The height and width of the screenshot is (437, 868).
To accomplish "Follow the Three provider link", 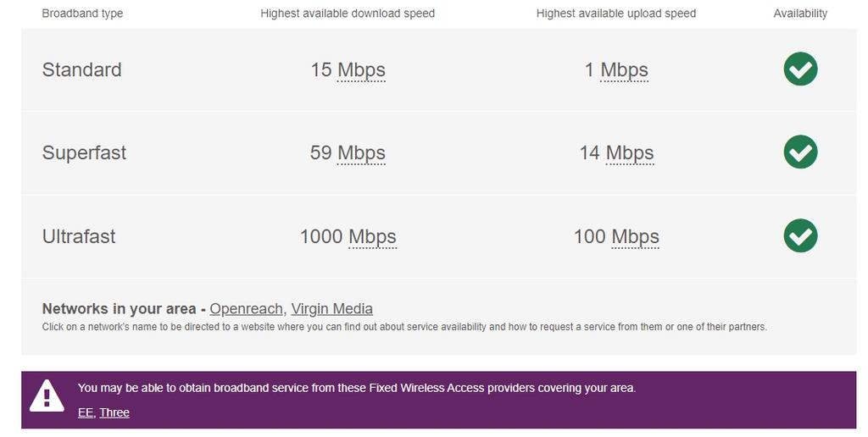I will 114,412.
